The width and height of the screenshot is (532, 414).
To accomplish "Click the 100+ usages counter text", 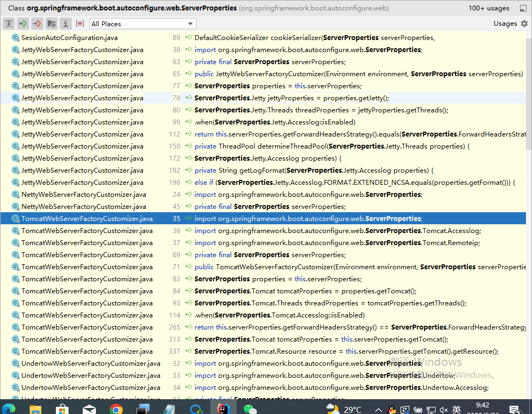I will (x=489, y=8).
